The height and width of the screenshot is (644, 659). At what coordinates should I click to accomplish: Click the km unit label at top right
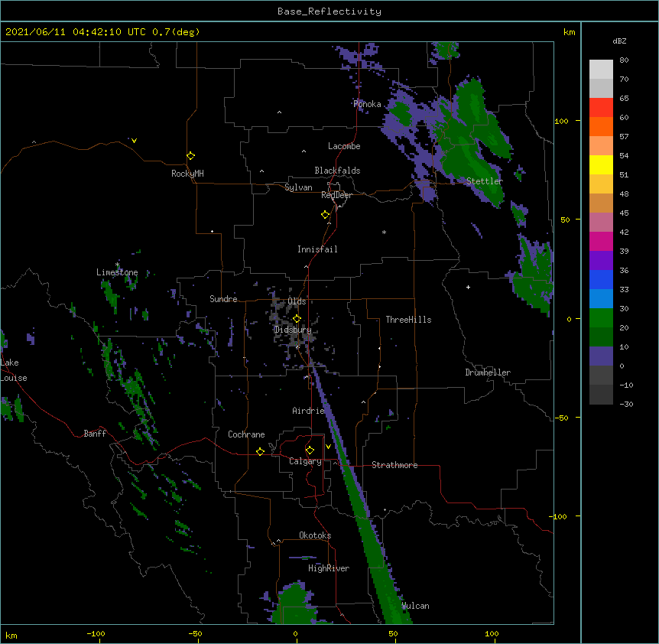569,32
